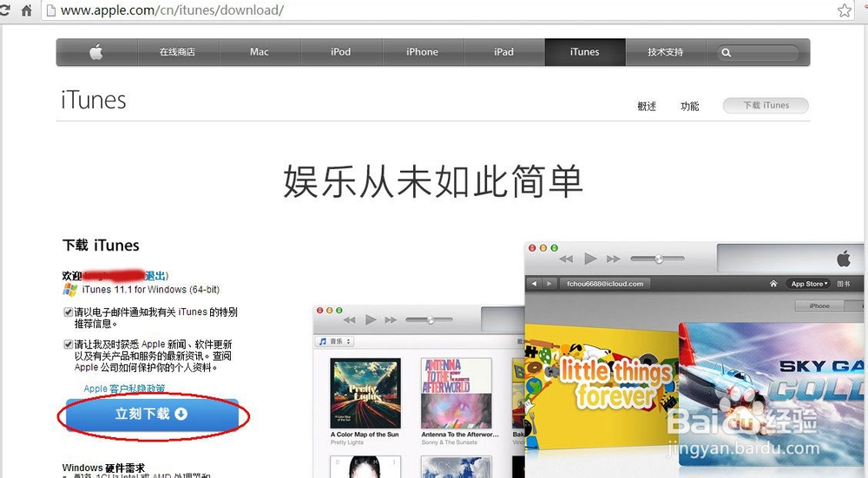Click the blue 立刻下载 button
Image resolution: width=868 pixels, height=478 pixels.
coord(152,415)
